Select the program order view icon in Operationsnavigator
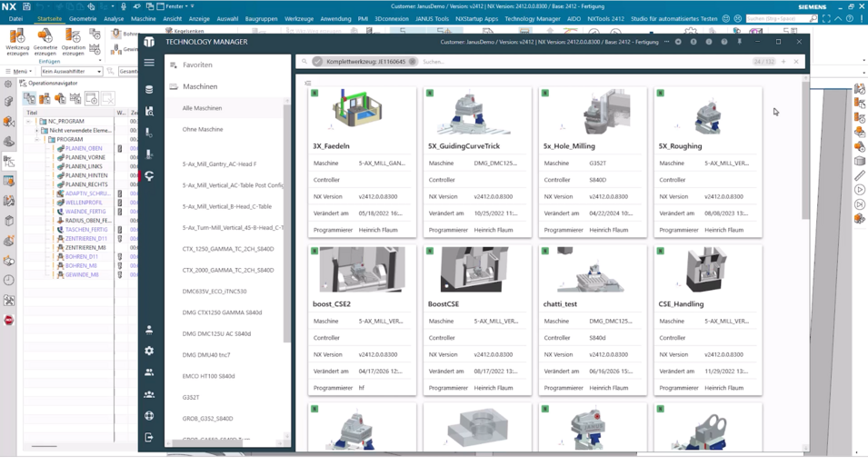868x466 pixels. (29, 98)
